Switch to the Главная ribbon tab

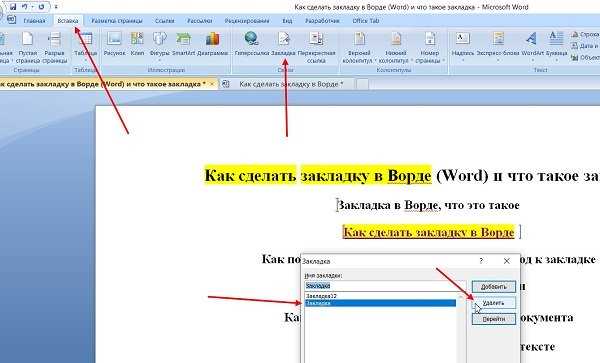click(x=34, y=21)
